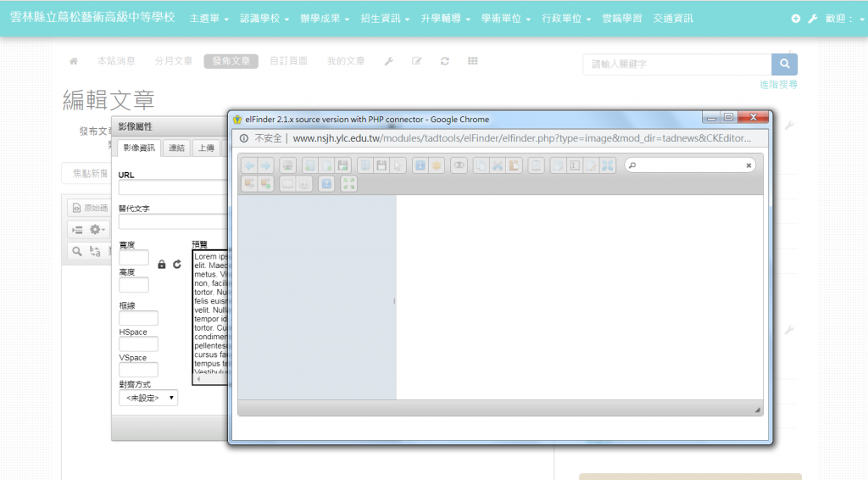Open the 對齊方式 alignment dropdown

148,398
